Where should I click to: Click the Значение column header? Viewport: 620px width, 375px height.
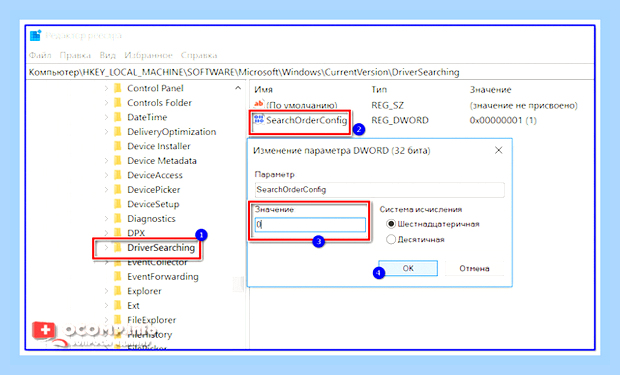[490, 90]
